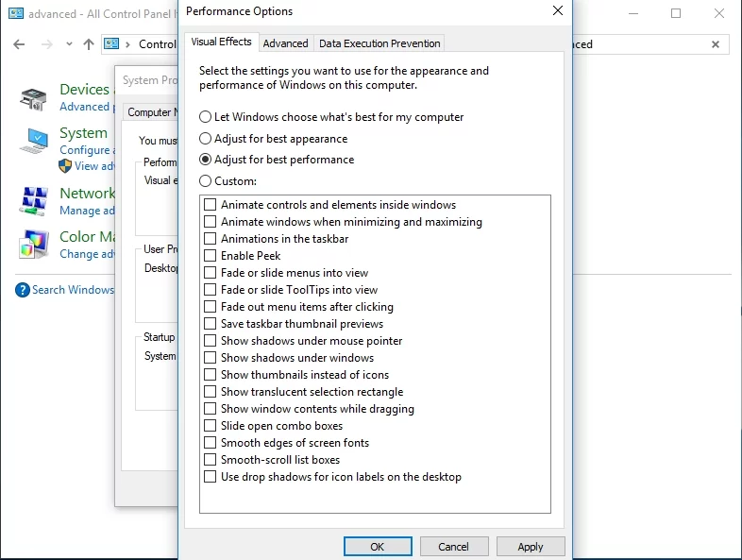Open the Data Execution Prevention tab
This screenshot has width=742, height=560.
(x=379, y=43)
